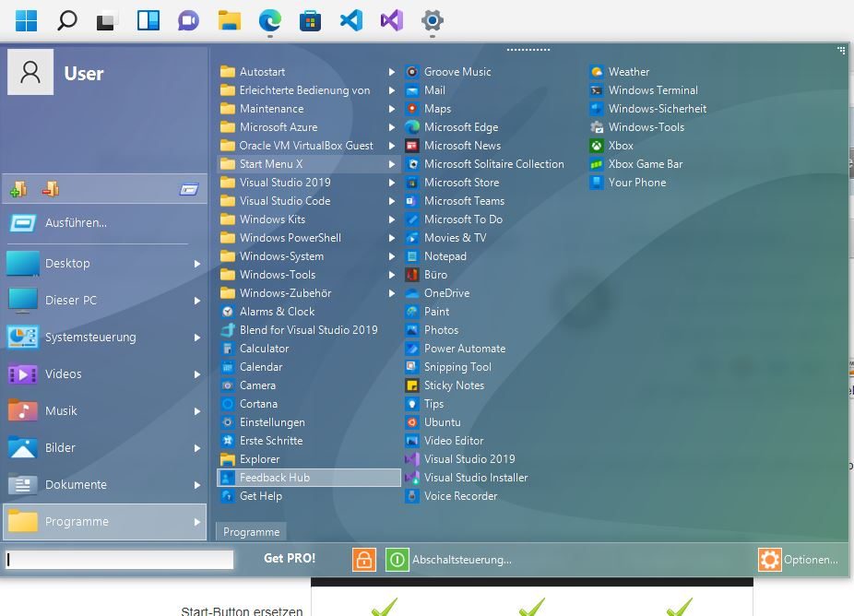Open Cortana icon
Viewport: 854px width, 616px height.
(228, 404)
